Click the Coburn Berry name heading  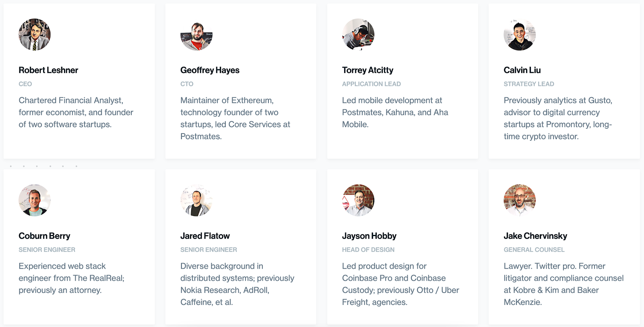(44, 236)
